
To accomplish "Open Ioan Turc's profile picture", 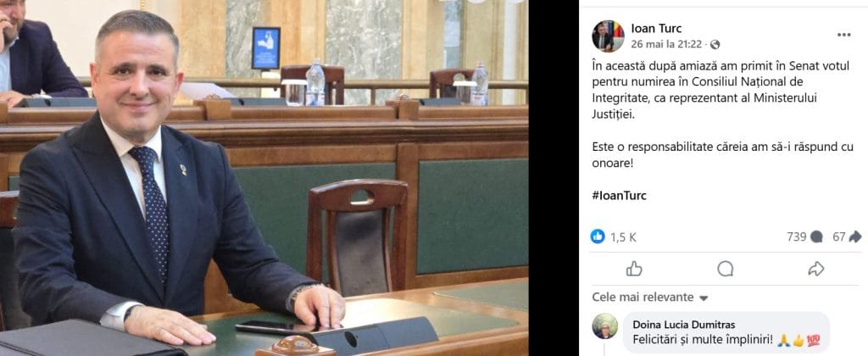I will tap(608, 36).
